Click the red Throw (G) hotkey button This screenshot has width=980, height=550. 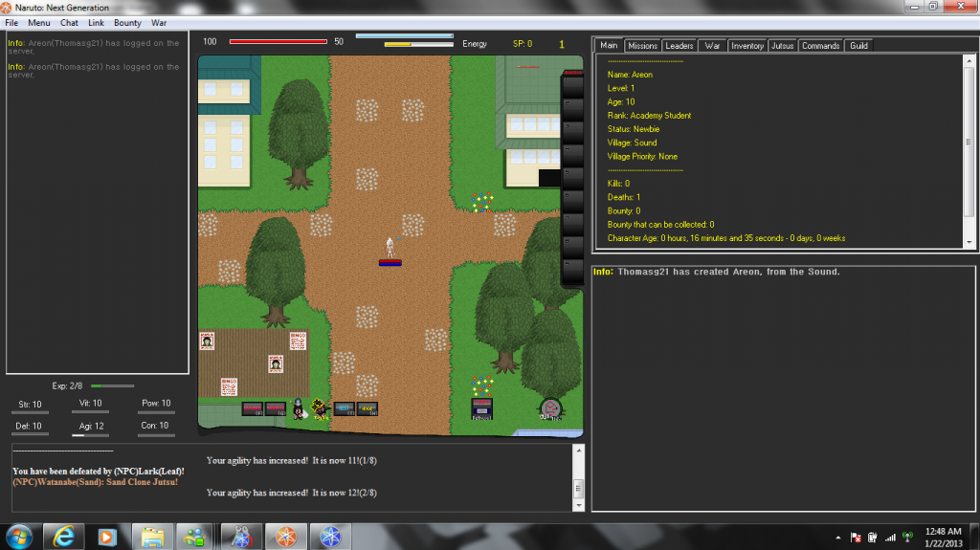tap(275, 408)
